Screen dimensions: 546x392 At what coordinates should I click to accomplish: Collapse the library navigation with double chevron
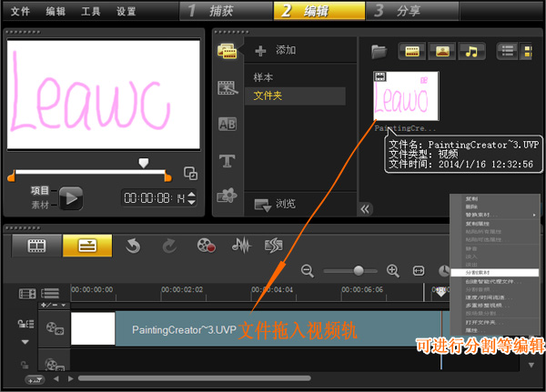coord(365,209)
